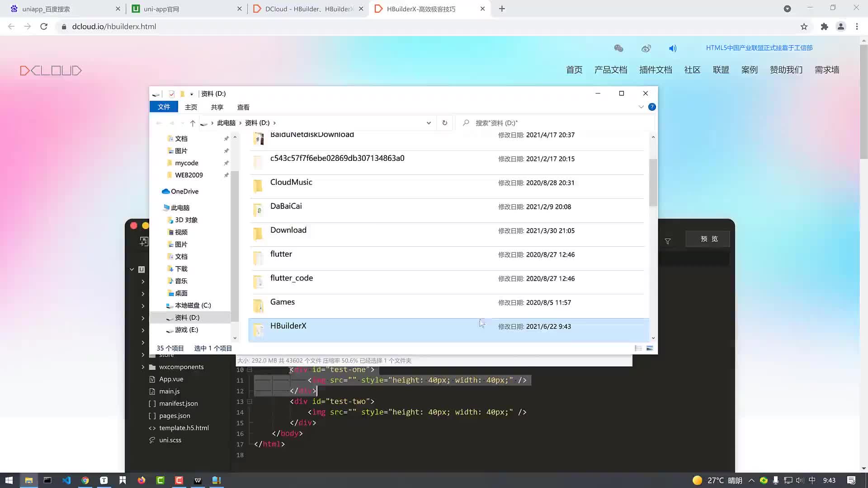Switch Explorer to details view layout
The height and width of the screenshot is (488, 868).
coord(638,348)
